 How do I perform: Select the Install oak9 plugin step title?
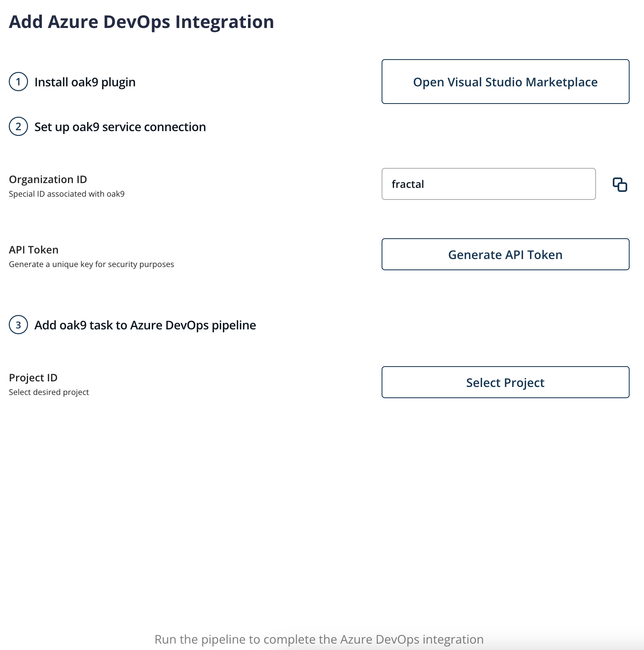85,82
